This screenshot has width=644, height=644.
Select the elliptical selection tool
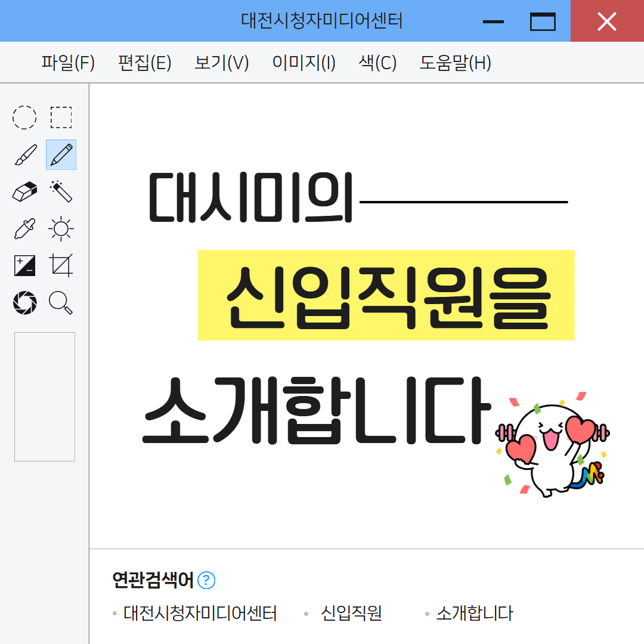24,117
